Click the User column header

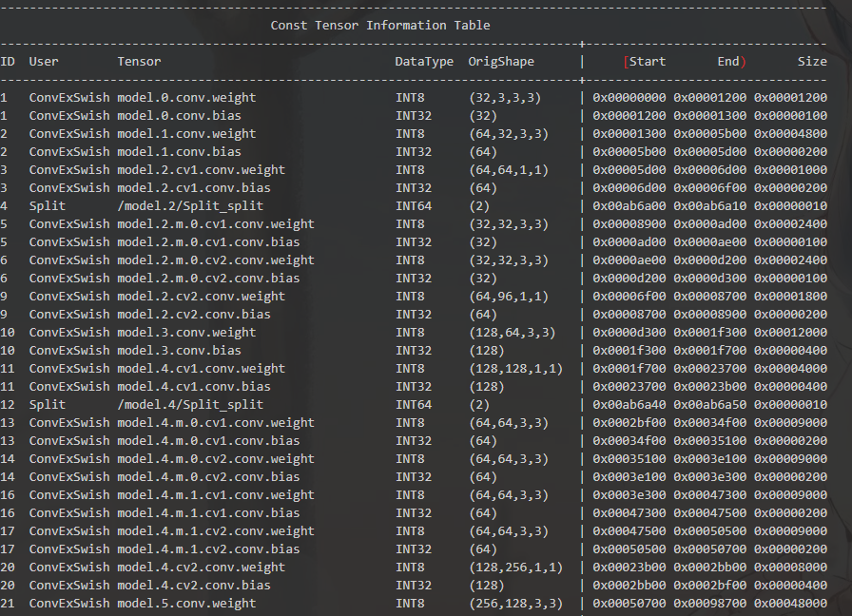[44, 62]
